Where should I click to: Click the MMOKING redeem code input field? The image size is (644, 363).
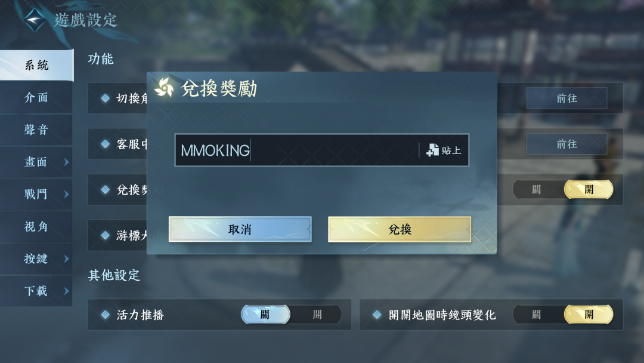[296, 150]
